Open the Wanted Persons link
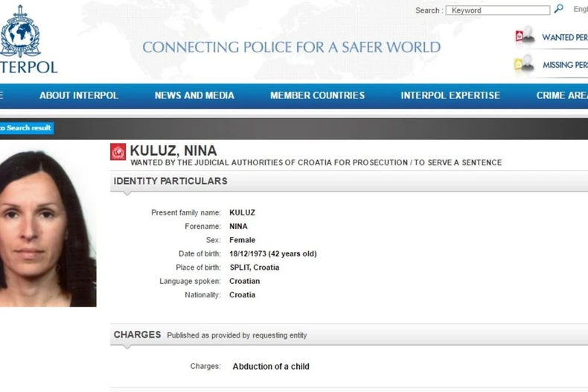The image size is (588, 392). pyautogui.click(x=564, y=37)
